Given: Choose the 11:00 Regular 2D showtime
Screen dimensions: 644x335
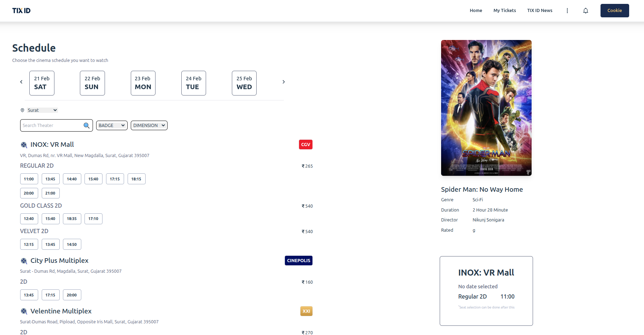Looking at the screenshot, I should pos(29,179).
